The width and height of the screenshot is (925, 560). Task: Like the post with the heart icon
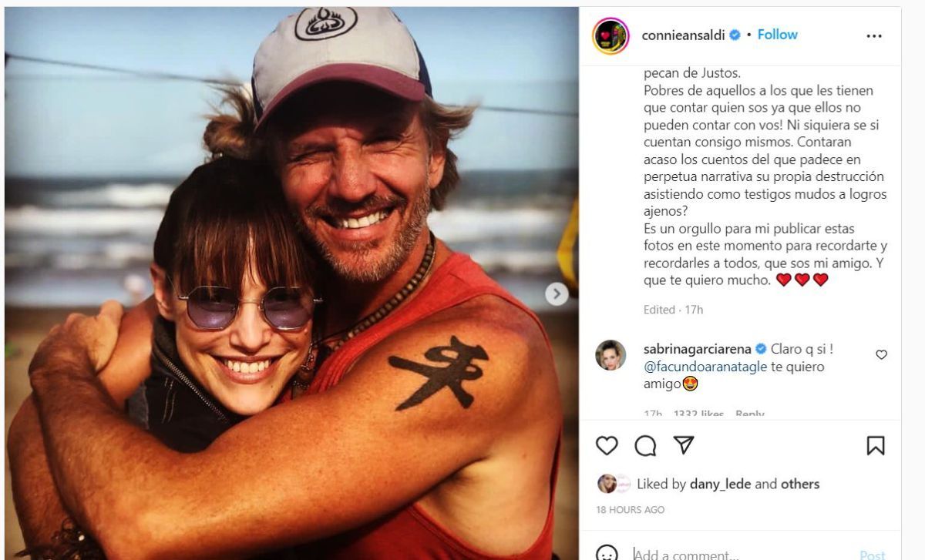607,445
